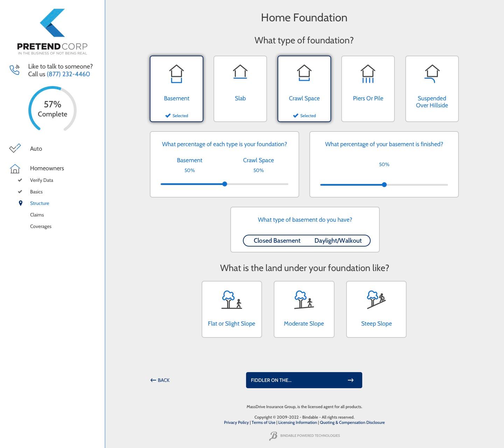Open the Privacy Policy link

(x=236, y=422)
